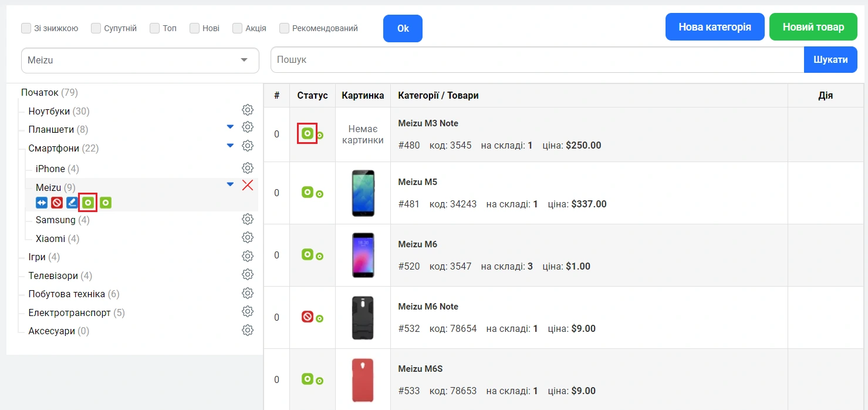Open settings gear for Samsung category

tap(248, 219)
